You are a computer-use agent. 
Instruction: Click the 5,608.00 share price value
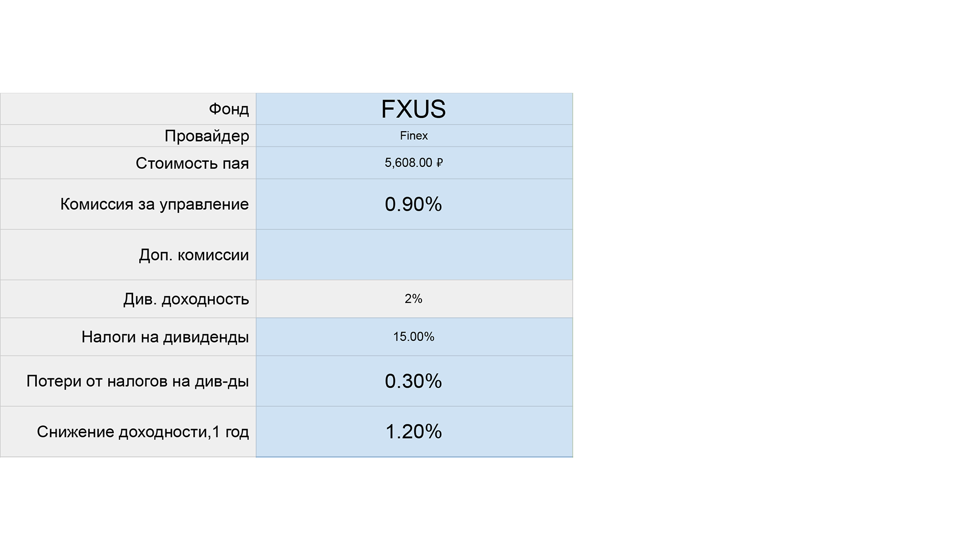tap(408, 163)
